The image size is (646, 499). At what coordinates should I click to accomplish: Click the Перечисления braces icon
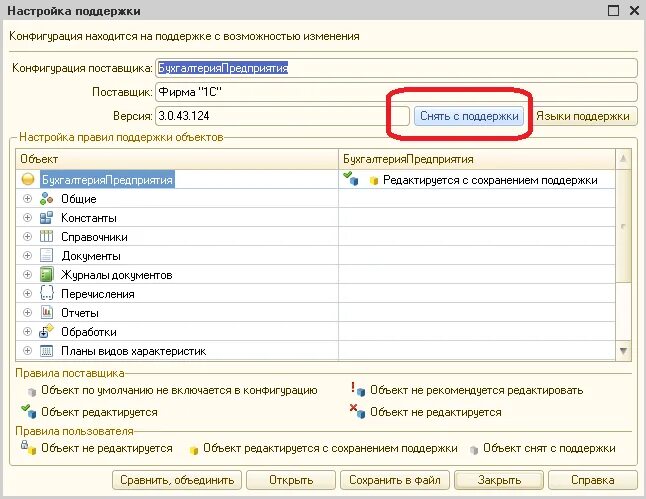47,293
